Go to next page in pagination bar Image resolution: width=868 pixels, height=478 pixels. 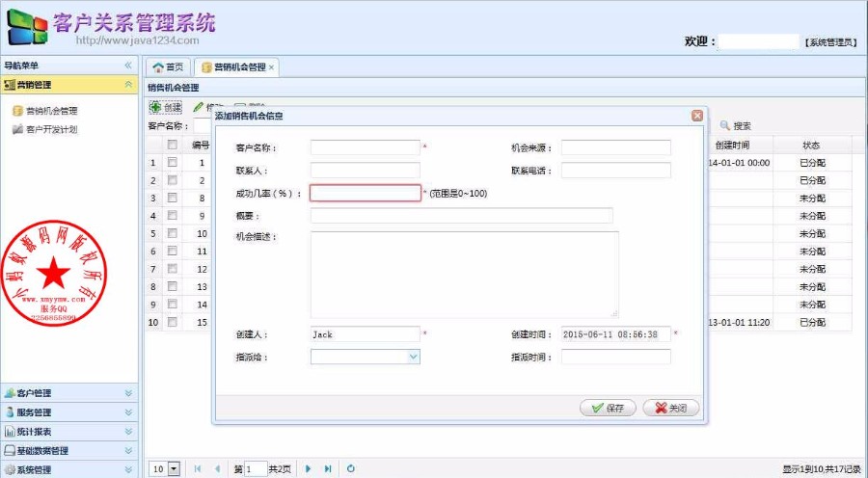(309, 468)
